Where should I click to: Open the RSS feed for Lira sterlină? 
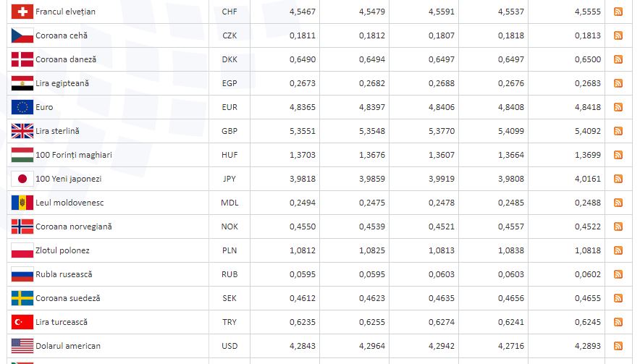click(618, 131)
